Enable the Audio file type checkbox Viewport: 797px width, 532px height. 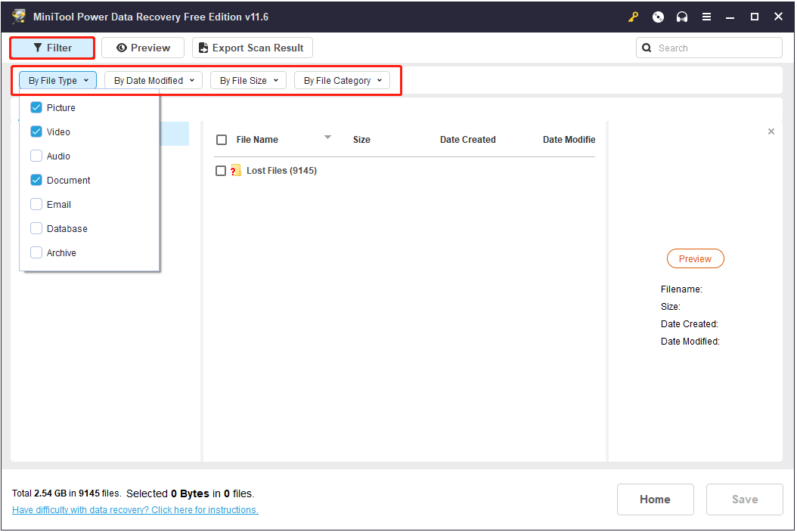pos(36,156)
